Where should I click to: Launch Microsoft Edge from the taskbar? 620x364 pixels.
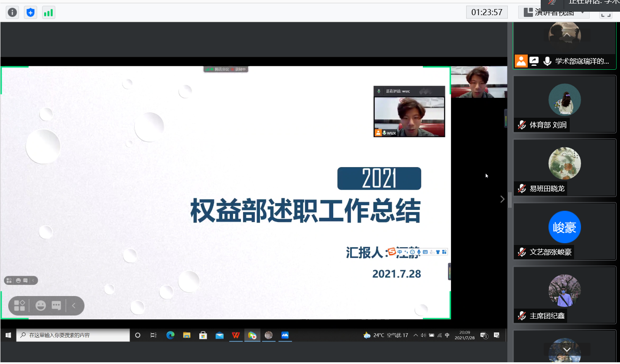coord(170,335)
